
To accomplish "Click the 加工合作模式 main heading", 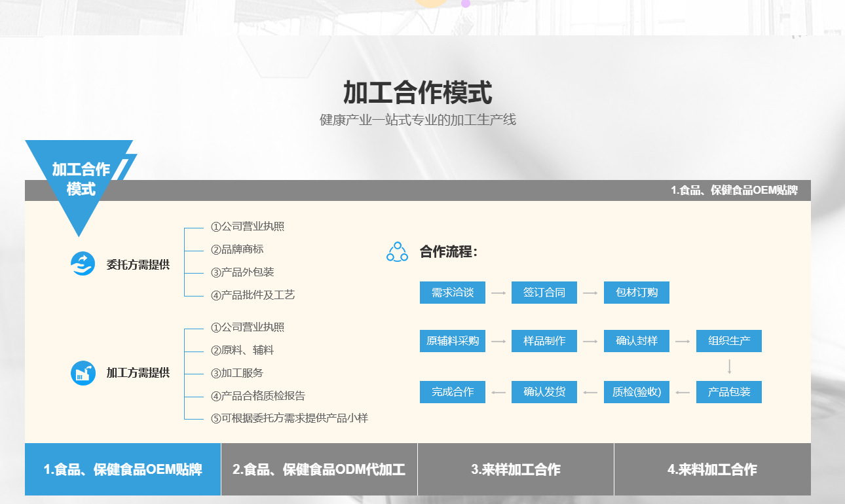I will [x=417, y=93].
